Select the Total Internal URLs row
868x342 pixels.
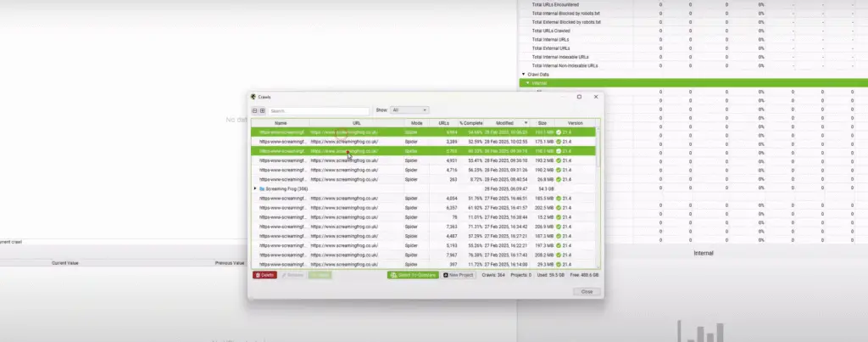tap(694, 40)
